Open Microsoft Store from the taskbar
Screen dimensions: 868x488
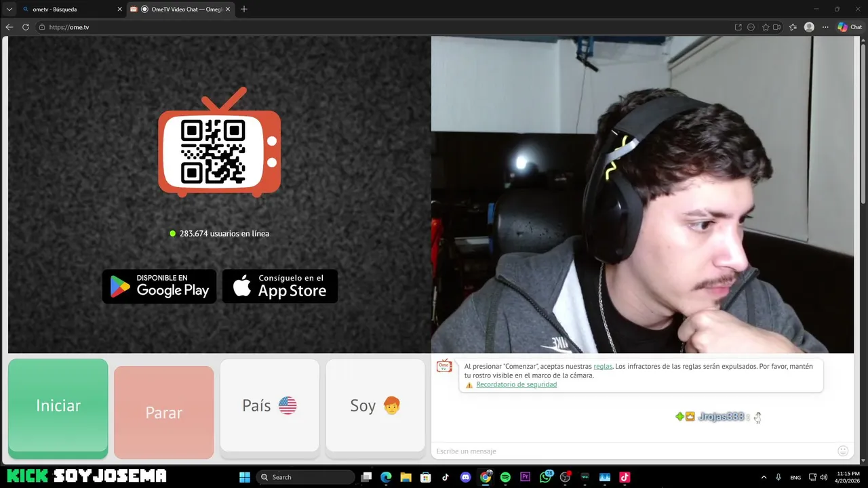pyautogui.click(x=425, y=477)
